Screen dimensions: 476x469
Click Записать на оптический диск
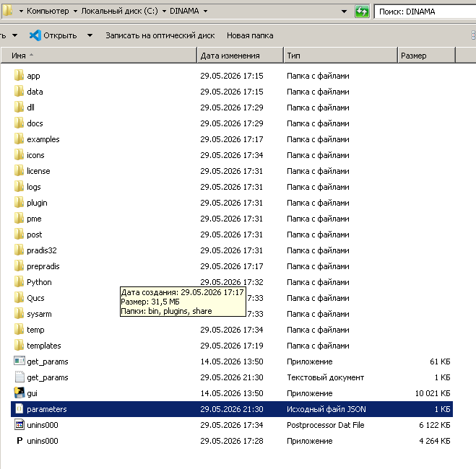[x=160, y=35]
